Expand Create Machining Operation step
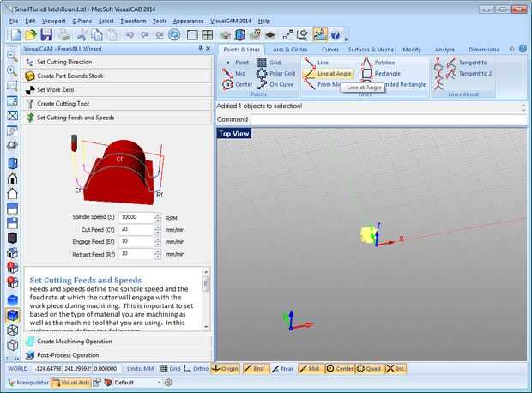 pos(117,342)
